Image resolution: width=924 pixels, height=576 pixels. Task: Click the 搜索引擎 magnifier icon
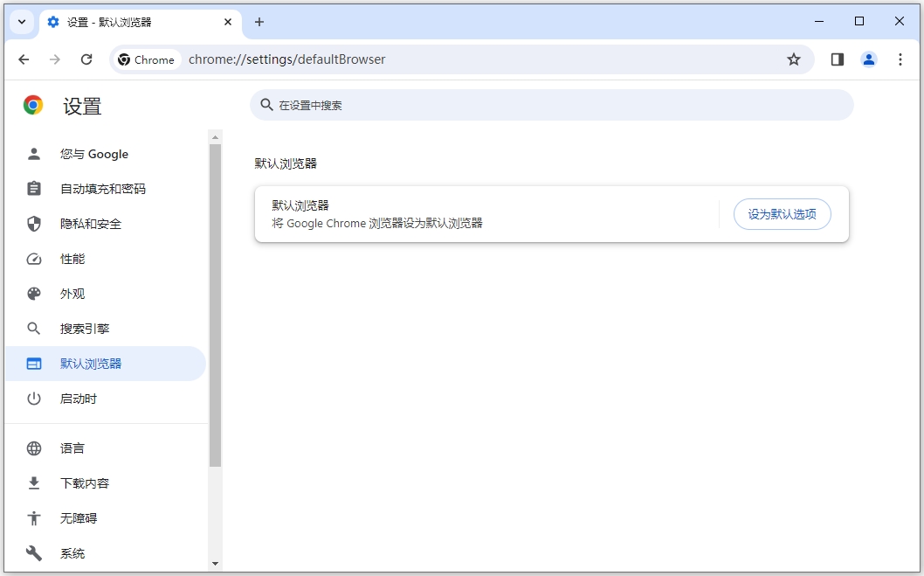tap(33, 329)
